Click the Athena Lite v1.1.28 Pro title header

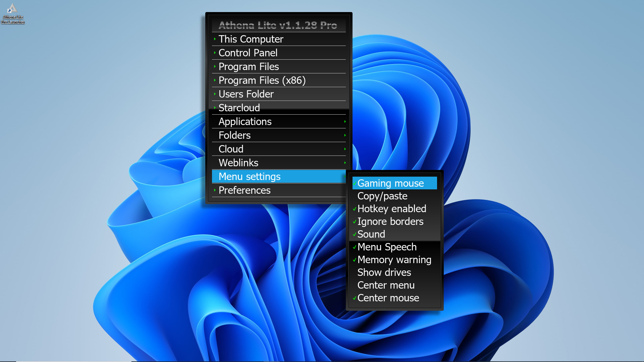tap(278, 25)
